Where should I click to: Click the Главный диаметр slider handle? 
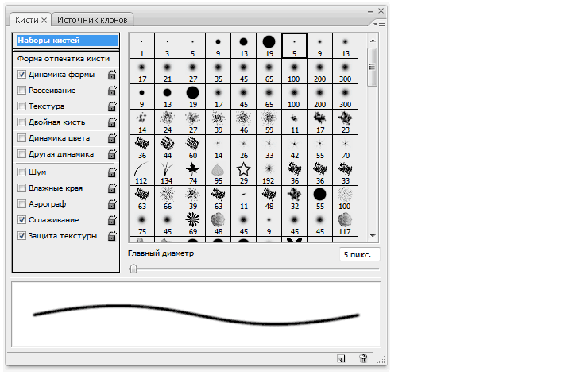tap(133, 269)
